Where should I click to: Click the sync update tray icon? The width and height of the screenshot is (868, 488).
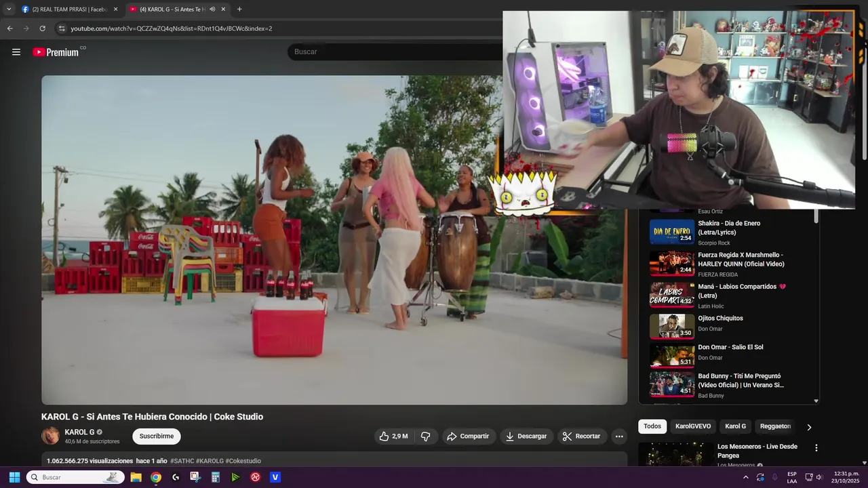761,477
